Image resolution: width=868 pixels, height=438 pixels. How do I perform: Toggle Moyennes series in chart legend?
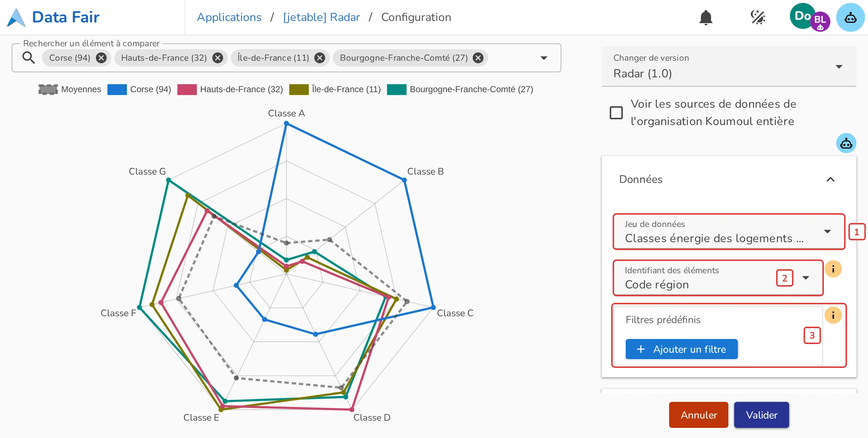[70, 89]
